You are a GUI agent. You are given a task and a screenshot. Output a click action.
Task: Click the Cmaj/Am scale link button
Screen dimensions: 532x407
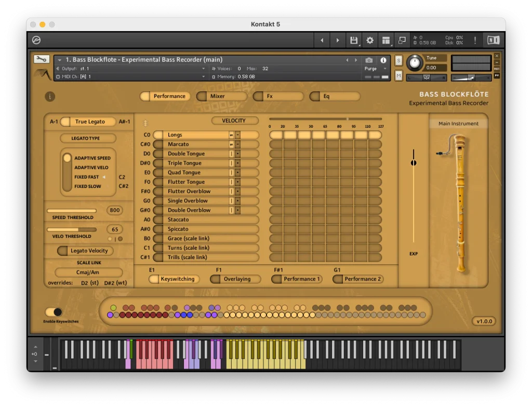click(x=89, y=272)
